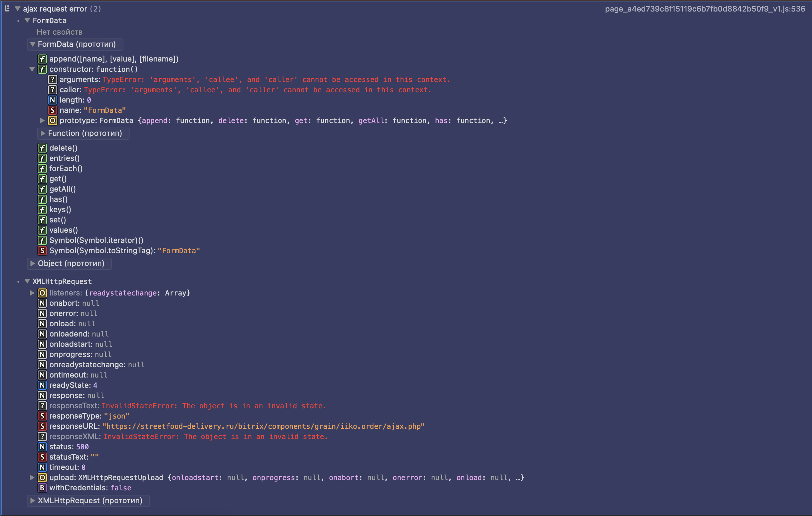The width and height of the screenshot is (812, 516).
Task: Click the boolean icon beside withCredentials
Action: pyautogui.click(x=42, y=488)
